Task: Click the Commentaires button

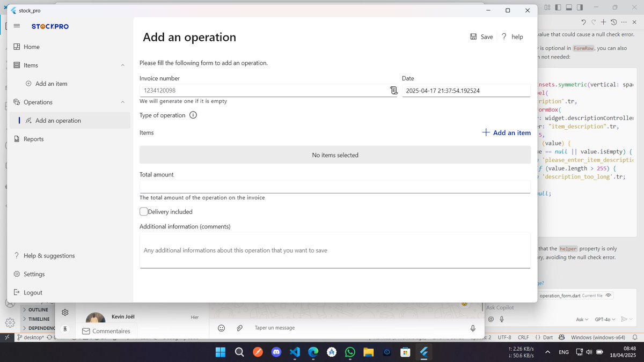Action: (x=106, y=331)
